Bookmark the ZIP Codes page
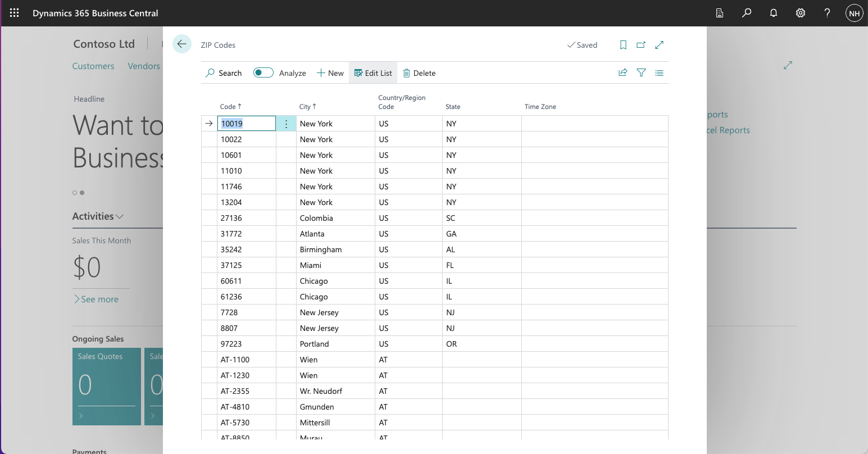The image size is (868, 454). coord(623,45)
